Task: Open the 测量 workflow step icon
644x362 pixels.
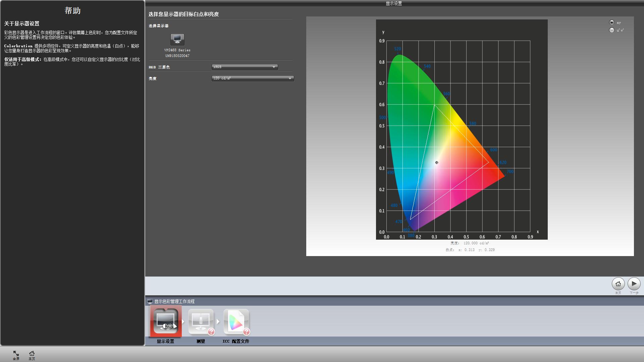Action: (x=201, y=321)
